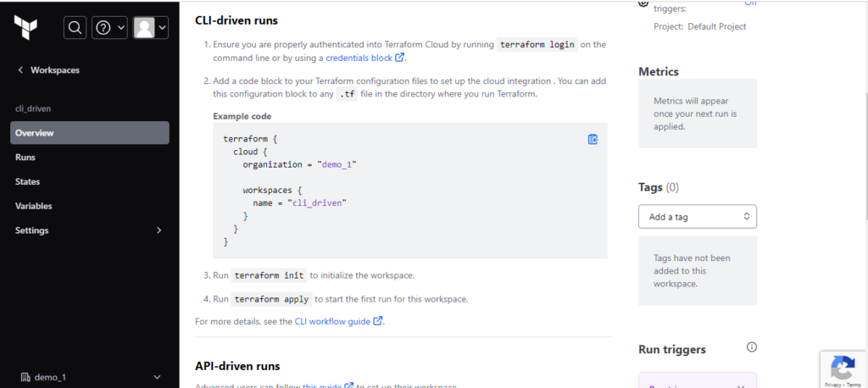Expand the Settings submenu chevron
The image size is (868, 388).
[x=159, y=230]
